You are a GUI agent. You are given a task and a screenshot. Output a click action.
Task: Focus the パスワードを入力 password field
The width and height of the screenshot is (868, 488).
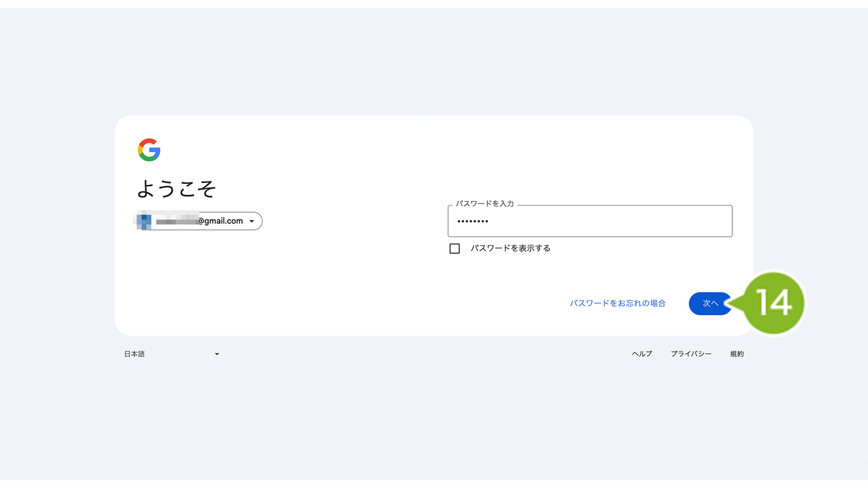pyautogui.click(x=590, y=221)
